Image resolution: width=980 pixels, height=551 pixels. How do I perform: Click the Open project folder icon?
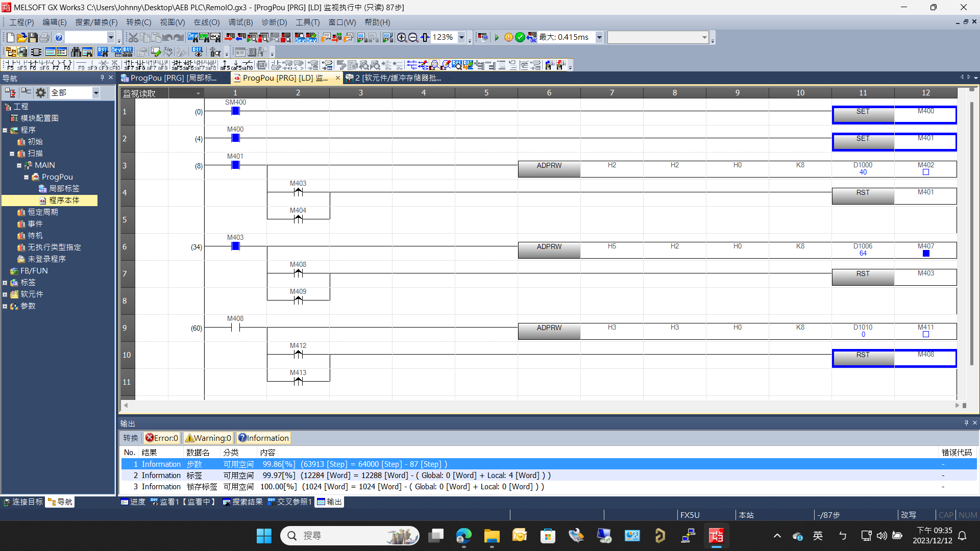pos(21,37)
